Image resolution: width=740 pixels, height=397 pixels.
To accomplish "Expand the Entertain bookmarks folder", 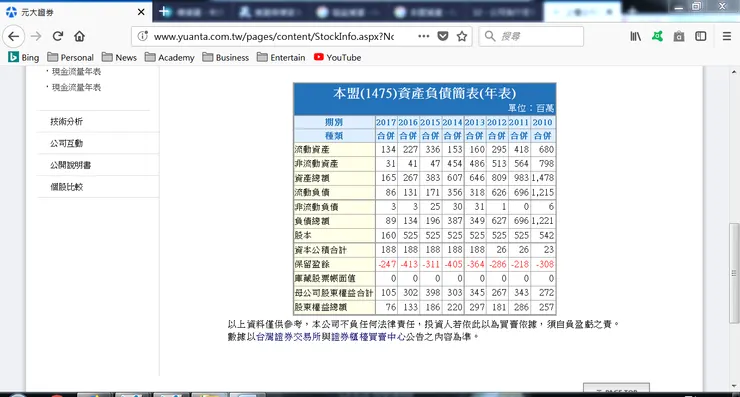I will click(x=281, y=58).
